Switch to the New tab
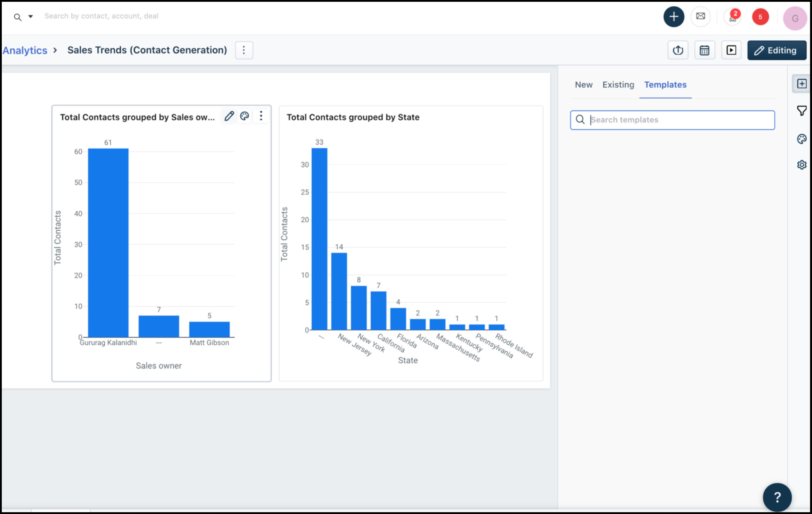Image resolution: width=812 pixels, height=514 pixels. click(583, 85)
